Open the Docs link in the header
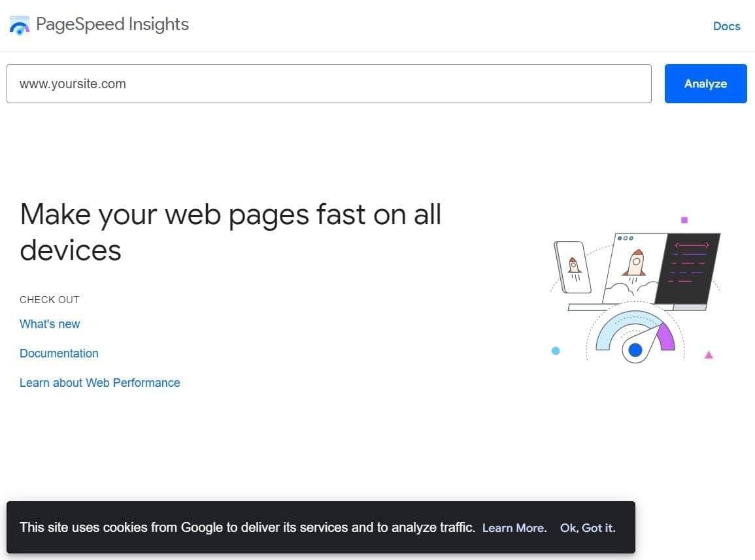Screen dimensions: 755x560 click(x=726, y=26)
